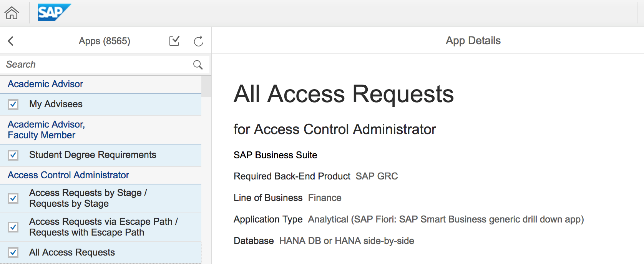This screenshot has height=264, width=644.
Task: Click the Application Type label
Action: coord(268,219)
